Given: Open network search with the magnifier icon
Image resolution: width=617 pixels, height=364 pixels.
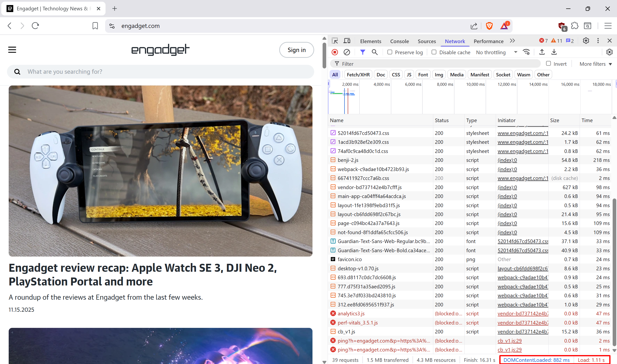Looking at the screenshot, I should click(x=374, y=52).
